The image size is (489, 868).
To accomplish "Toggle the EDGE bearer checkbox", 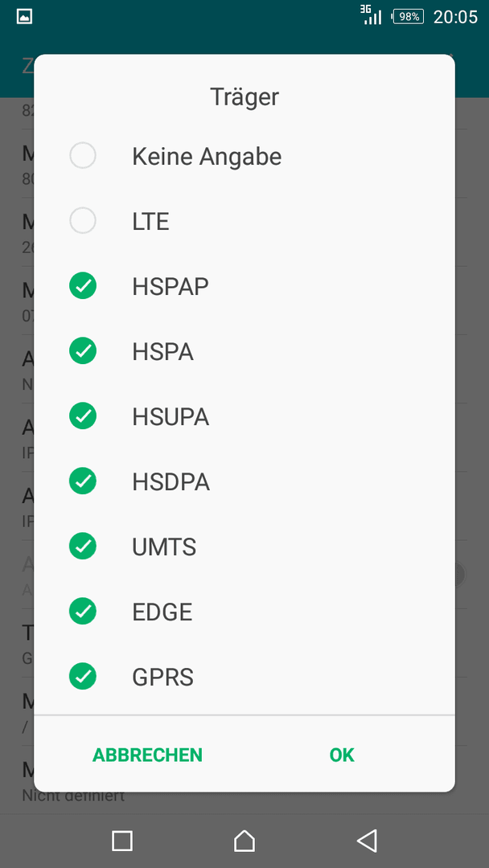I will (83, 611).
